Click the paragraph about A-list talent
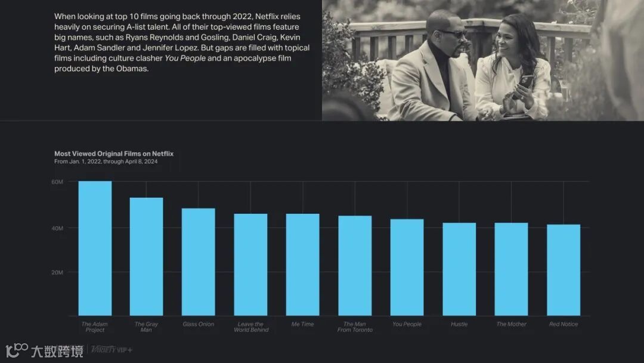The image size is (644, 363). tap(182, 42)
